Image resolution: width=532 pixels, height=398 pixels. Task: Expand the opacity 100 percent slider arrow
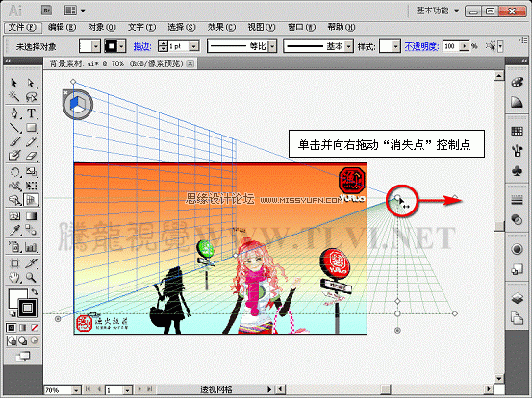(x=465, y=46)
